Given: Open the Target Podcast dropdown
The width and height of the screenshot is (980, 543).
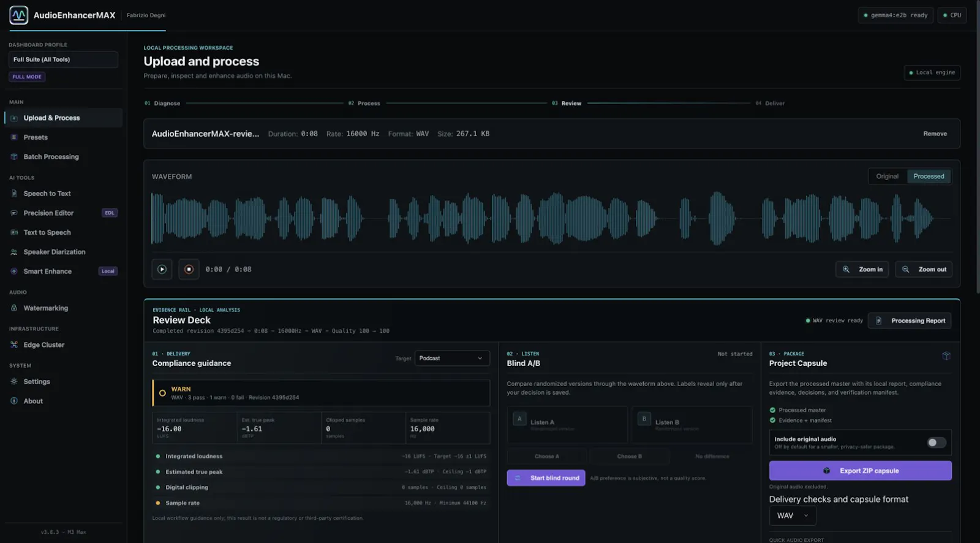Looking at the screenshot, I should [x=452, y=359].
